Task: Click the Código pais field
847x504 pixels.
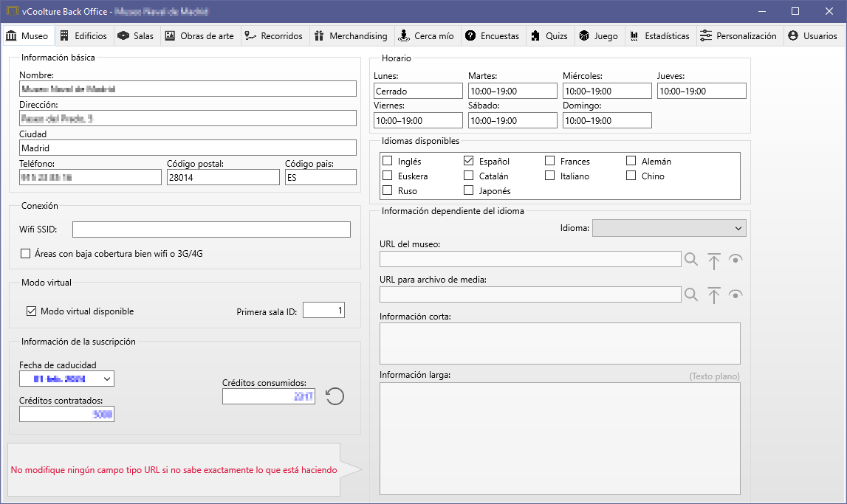Action: pyautogui.click(x=321, y=177)
